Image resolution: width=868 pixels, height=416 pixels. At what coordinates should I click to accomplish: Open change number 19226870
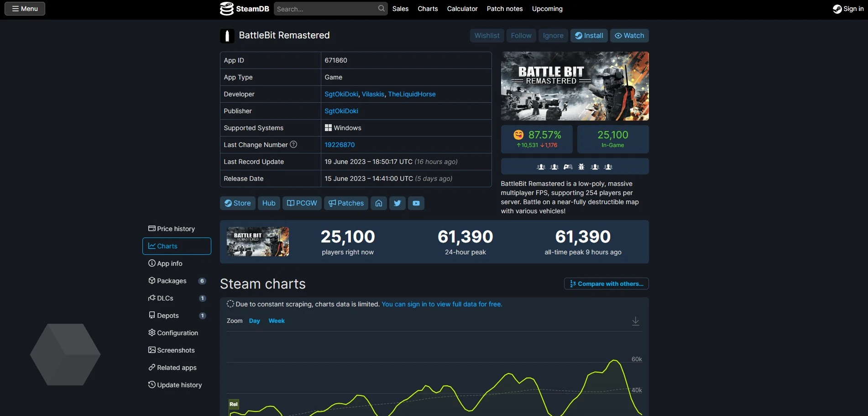pos(340,145)
